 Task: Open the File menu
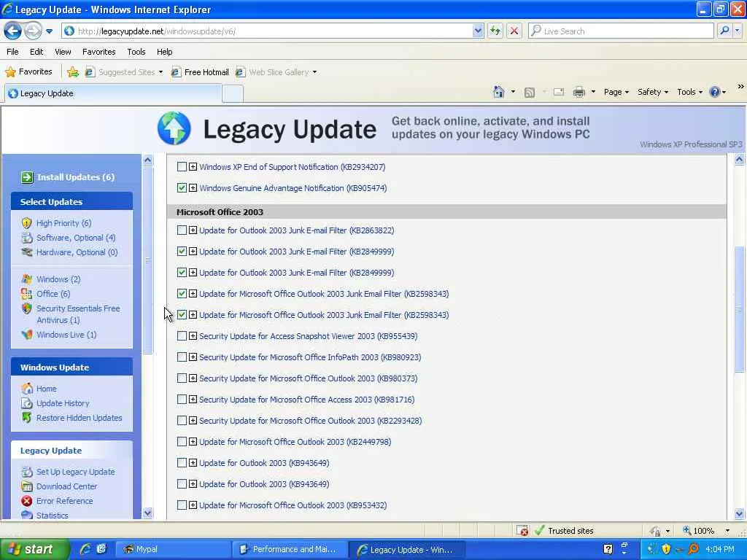pyautogui.click(x=13, y=52)
